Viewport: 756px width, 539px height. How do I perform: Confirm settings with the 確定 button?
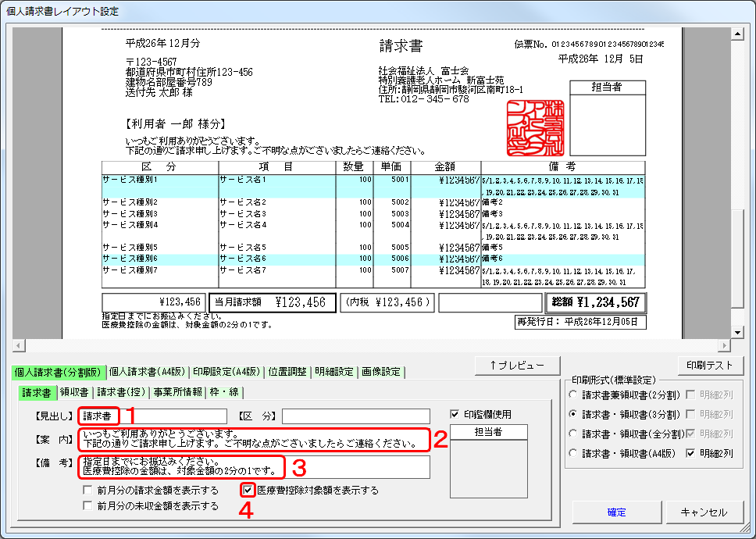click(x=616, y=512)
